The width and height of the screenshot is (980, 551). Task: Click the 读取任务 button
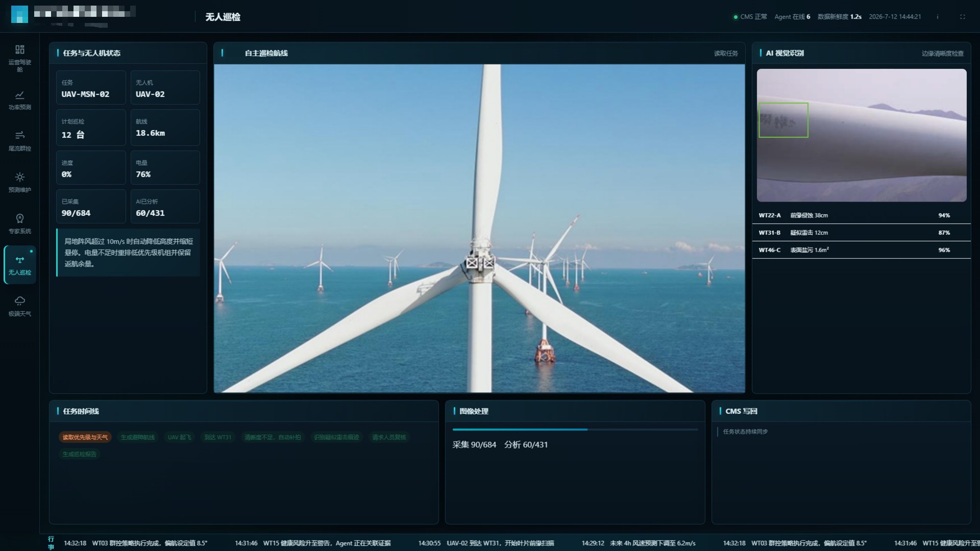(726, 53)
